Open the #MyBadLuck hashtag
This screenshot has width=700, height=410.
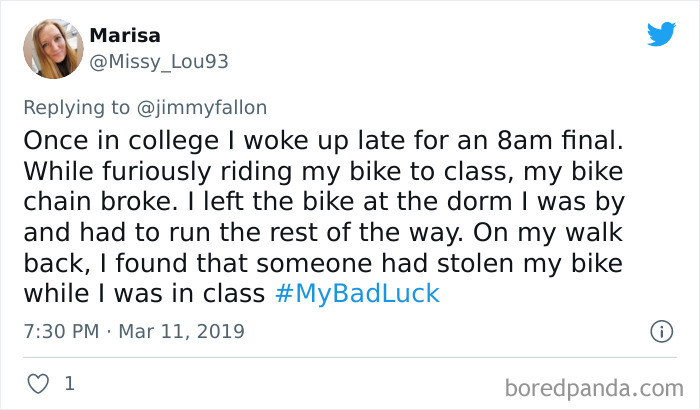click(x=356, y=295)
